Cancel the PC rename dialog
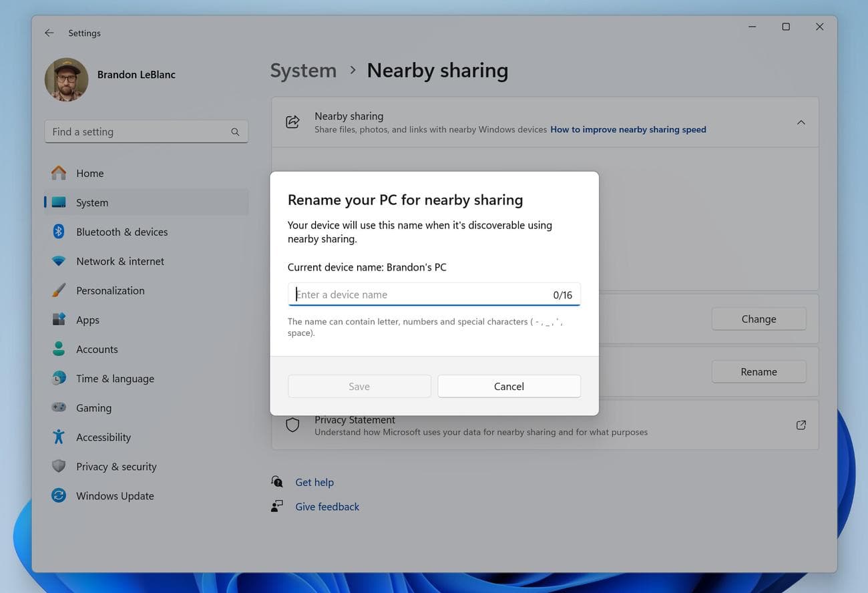This screenshot has width=868, height=593. [x=509, y=386]
